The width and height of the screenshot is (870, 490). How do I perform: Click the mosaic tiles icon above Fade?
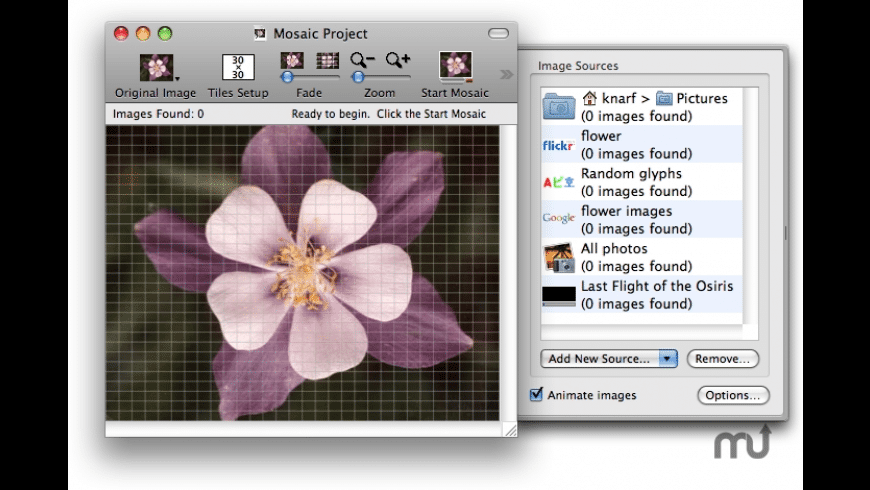coord(327,60)
